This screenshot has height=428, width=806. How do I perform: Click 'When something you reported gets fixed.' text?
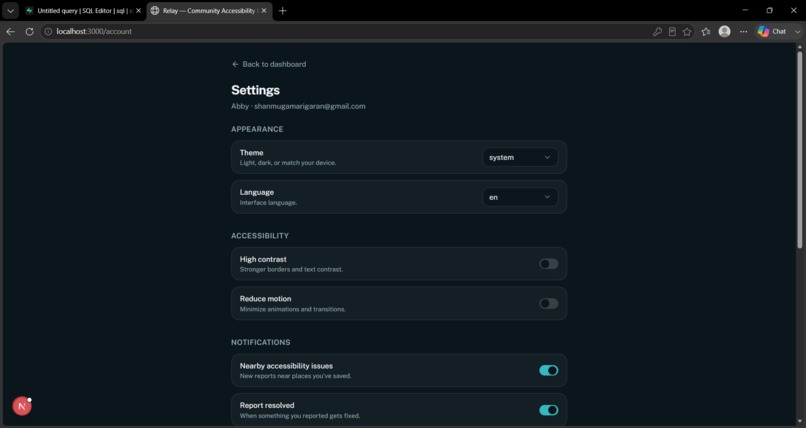300,416
